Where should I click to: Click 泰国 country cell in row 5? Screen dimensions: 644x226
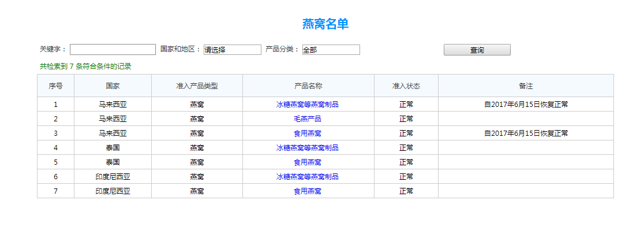pos(113,162)
